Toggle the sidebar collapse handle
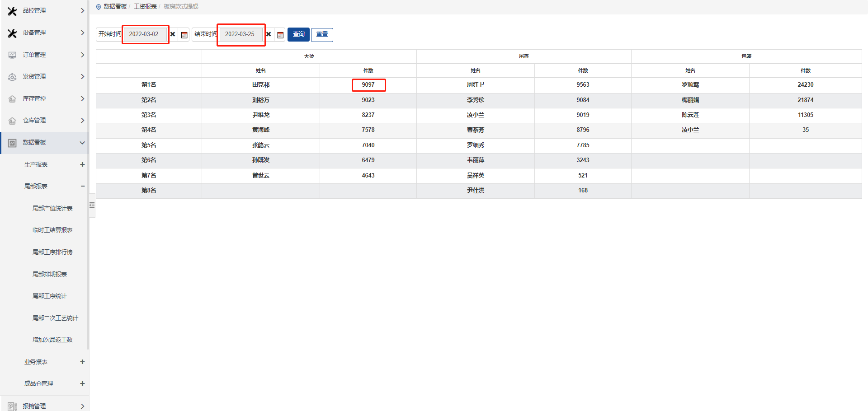Screen dimensions: 868x411 coord(92,205)
